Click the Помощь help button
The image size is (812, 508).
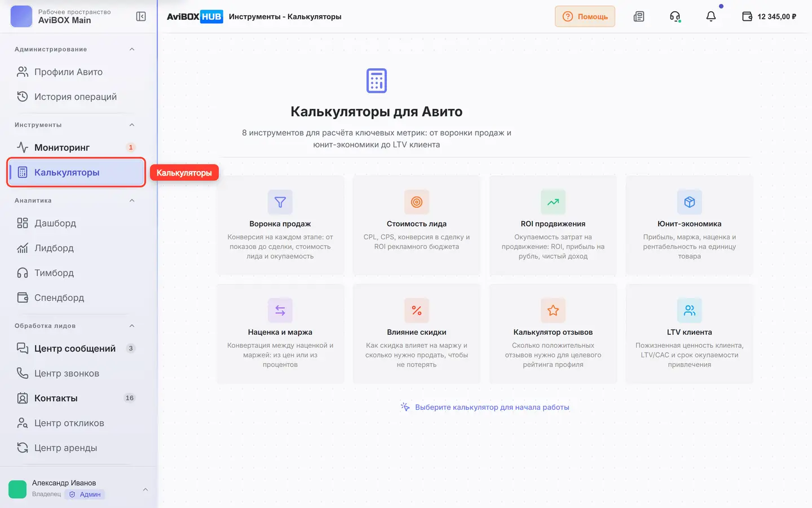[x=585, y=16]
